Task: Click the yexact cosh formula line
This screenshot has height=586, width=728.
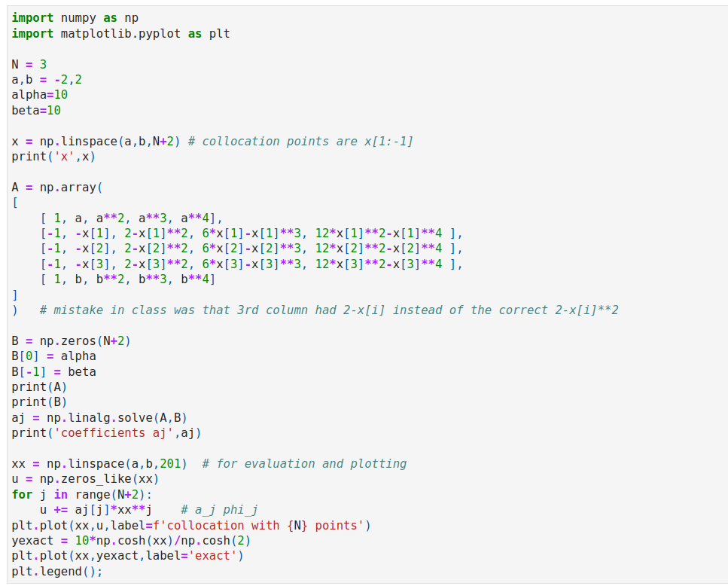Action: click(x=131, y=541)
